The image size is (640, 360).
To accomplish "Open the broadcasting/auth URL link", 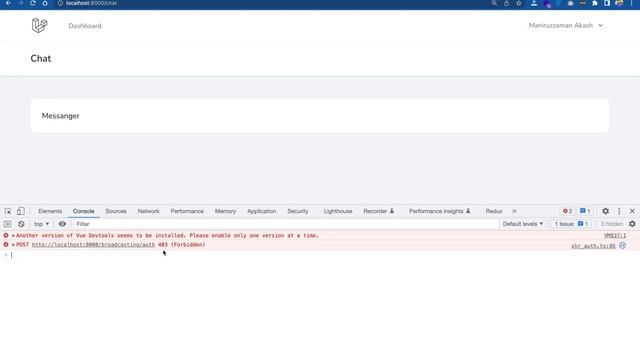I will pyautogui.click(x=93, y=244).
